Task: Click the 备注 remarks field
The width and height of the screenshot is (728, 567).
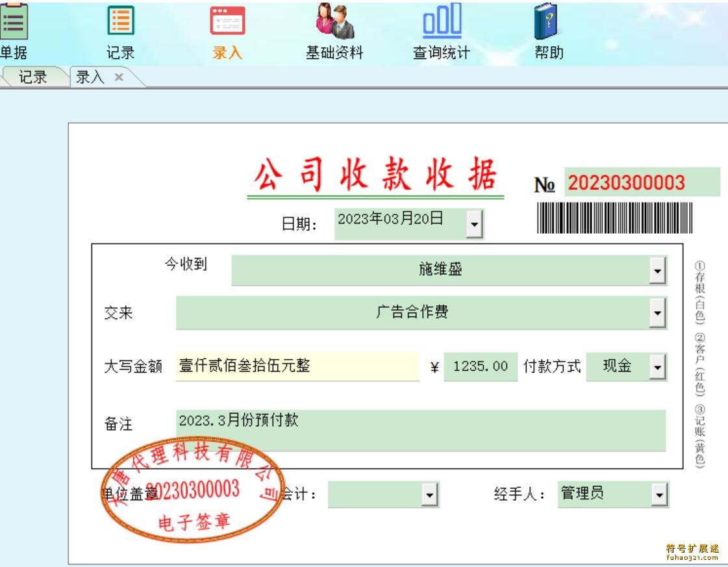Action: 421,430
